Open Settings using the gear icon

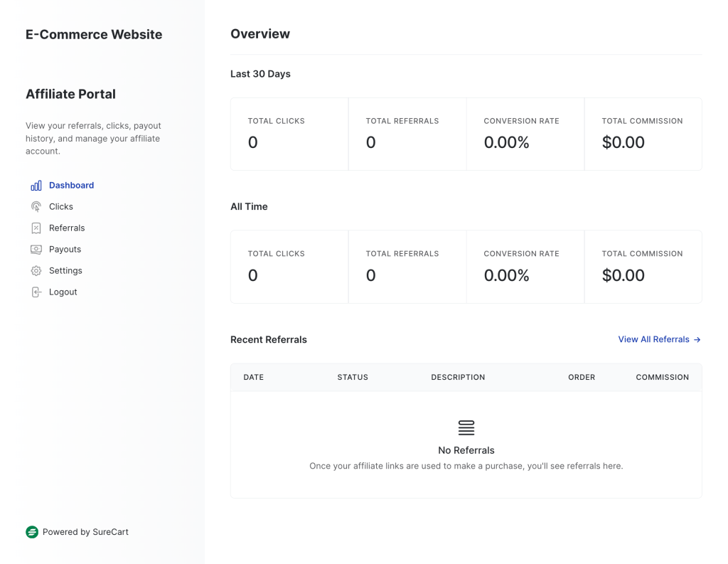point(36,270)
